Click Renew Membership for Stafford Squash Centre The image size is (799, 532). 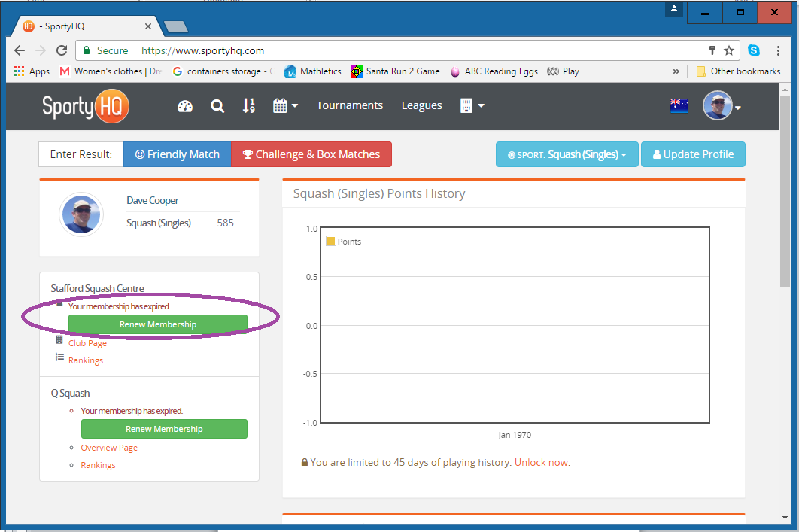pyautogui.click(x=157, y=324)
